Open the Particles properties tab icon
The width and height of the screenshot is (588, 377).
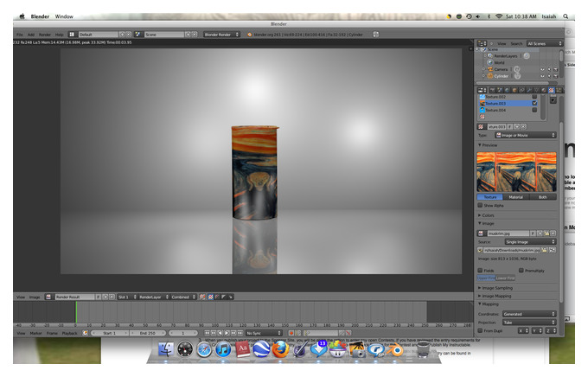[x=559, y=90]
